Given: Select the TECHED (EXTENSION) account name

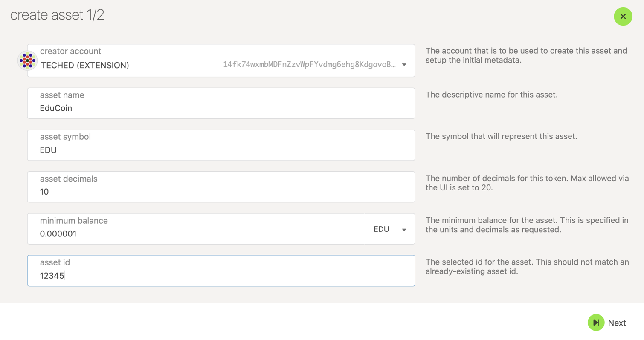Looking at the screenshot, I should pyautogui.click(x=85, y=65).
